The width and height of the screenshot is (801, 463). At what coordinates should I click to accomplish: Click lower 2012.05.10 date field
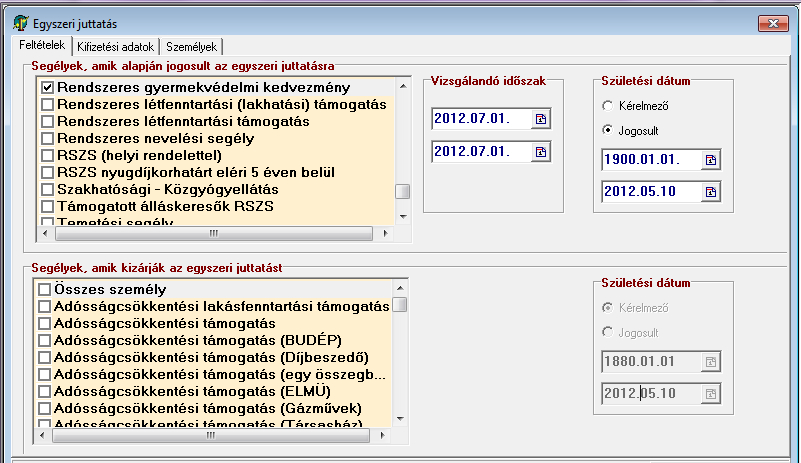click(652, 394)
